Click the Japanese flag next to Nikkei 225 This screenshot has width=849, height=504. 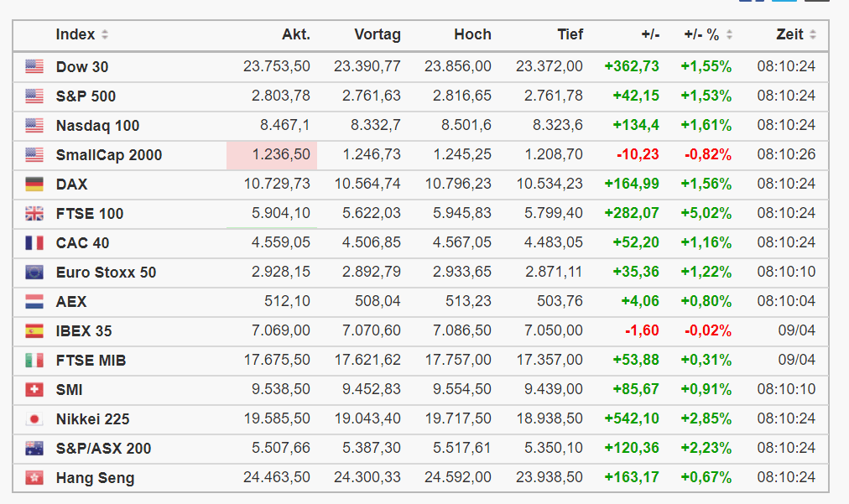tap(34, 419)
